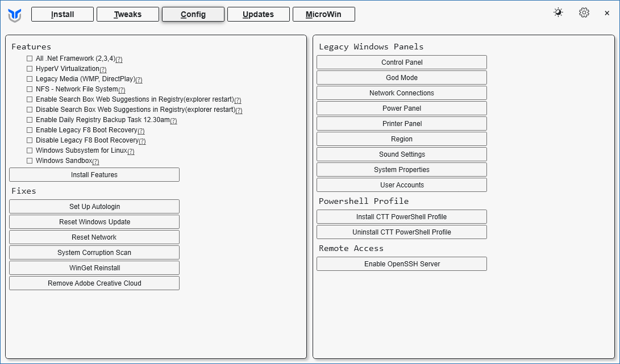Screen dimensions: 620x364
Task: Open Network Connections panel
Action: pyautogui.click(x=402, y=93)
